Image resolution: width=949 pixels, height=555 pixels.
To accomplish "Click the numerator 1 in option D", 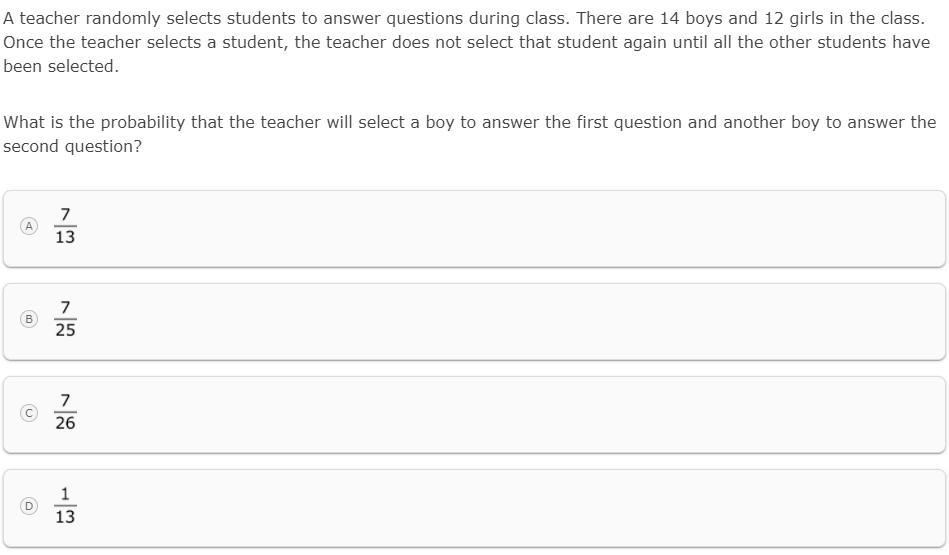I will (x=65, y=494).
